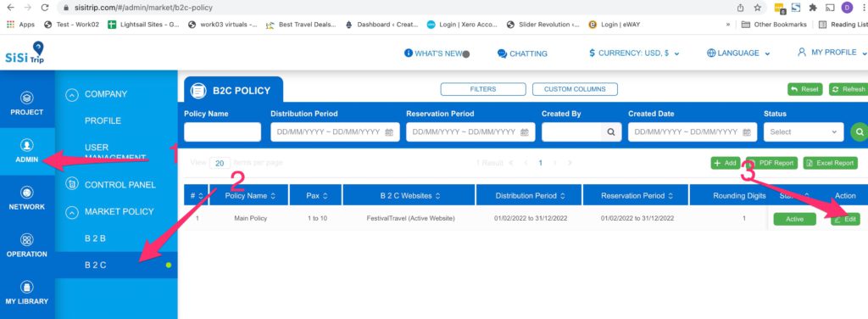Reload the browser page
The image size is (868, 319).
coord(46,8)
